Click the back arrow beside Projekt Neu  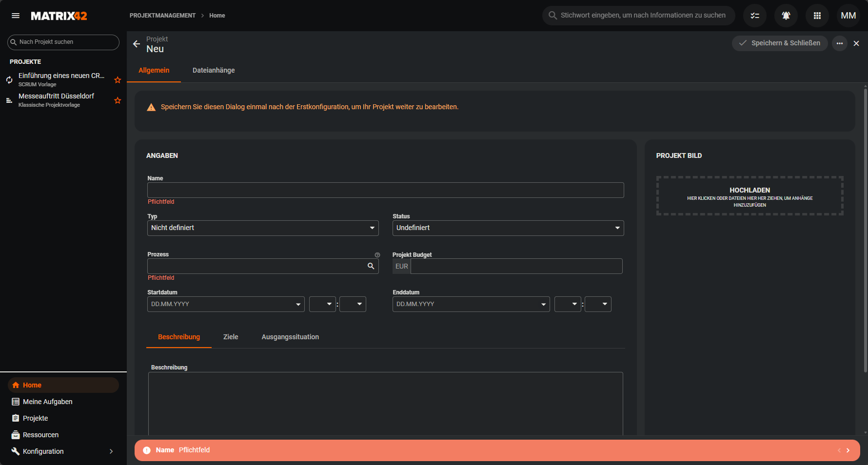137,44
